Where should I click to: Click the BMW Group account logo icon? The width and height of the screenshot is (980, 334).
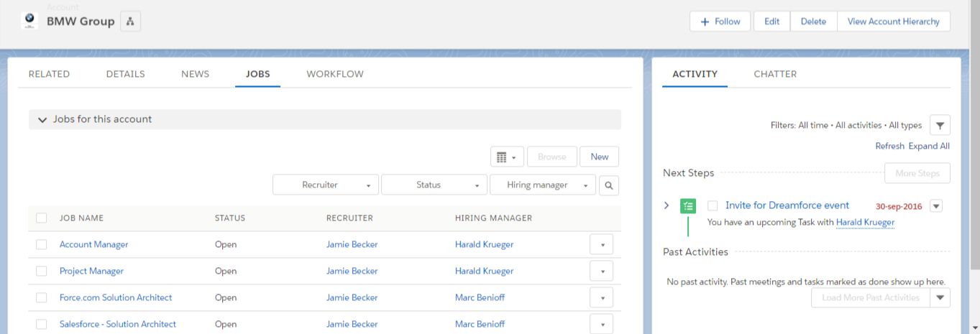point(29,21)
